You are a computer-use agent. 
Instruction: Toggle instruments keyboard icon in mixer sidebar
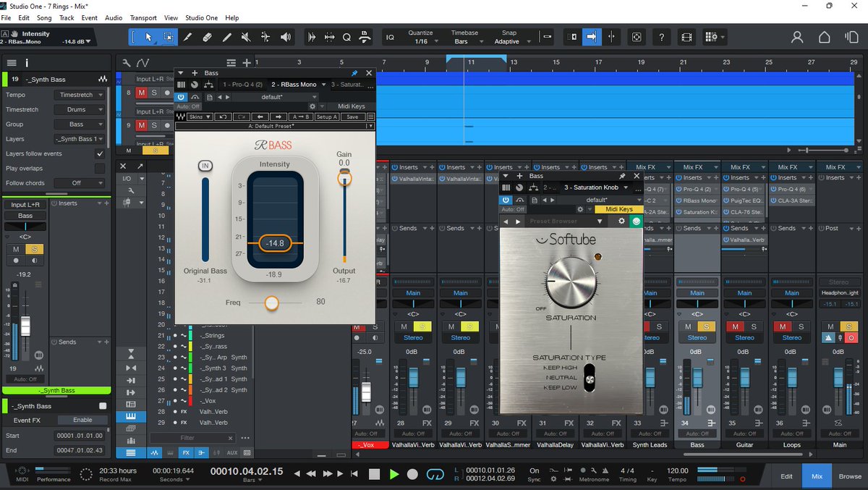(130, 416)
